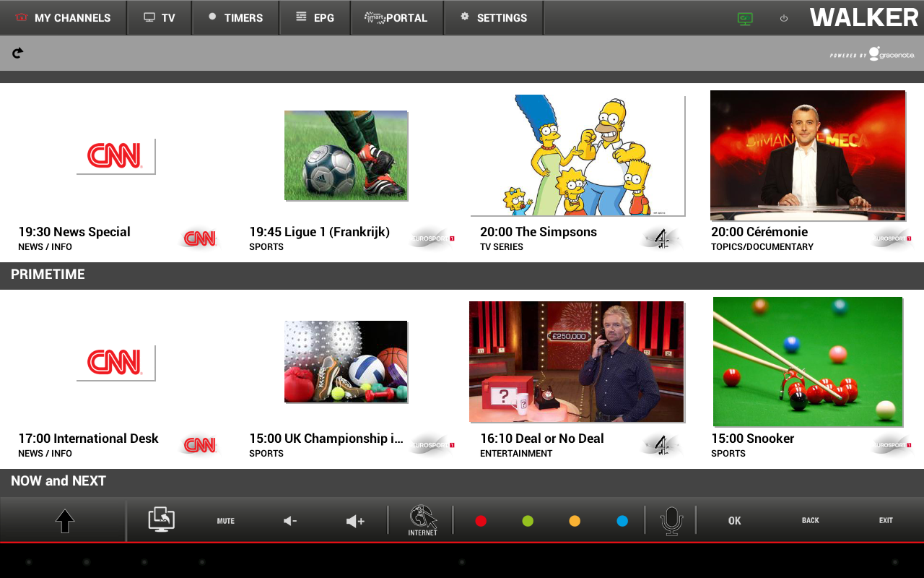Open the Deal or No Deal thumbnail
This screenshot has height=578, width=924.
click(x=577, y=362)
